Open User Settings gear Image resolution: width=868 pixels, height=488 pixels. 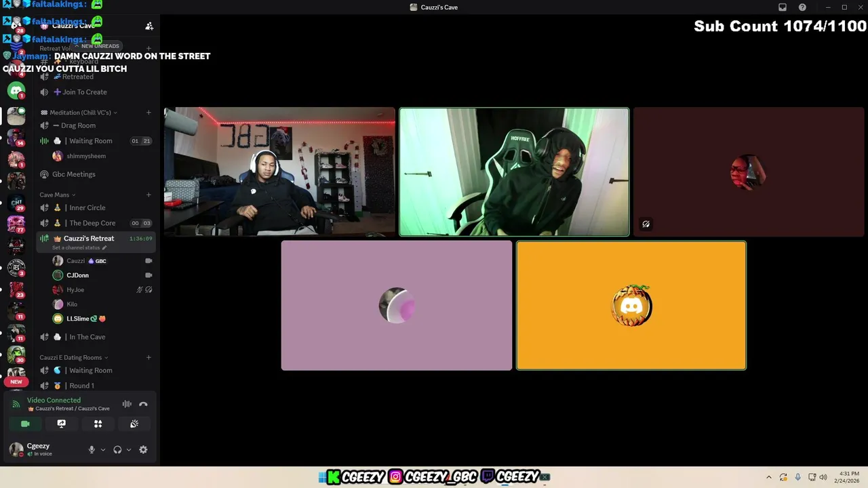143,449
